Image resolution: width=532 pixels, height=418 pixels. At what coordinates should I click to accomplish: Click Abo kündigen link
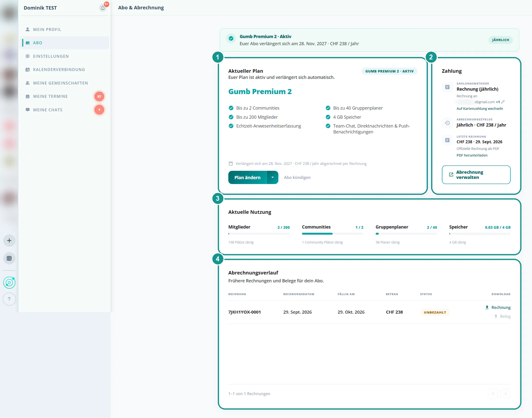tap(297, 177)
